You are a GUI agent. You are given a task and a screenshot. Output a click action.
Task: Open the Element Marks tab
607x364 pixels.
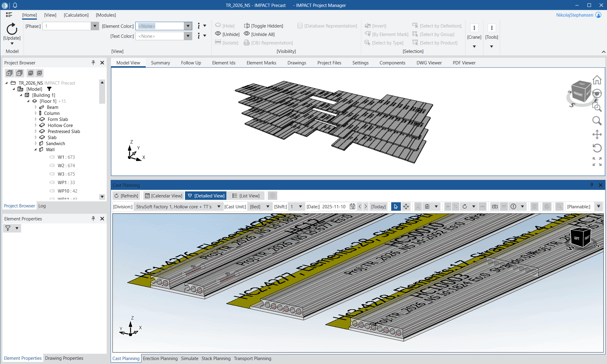(261, 63)
